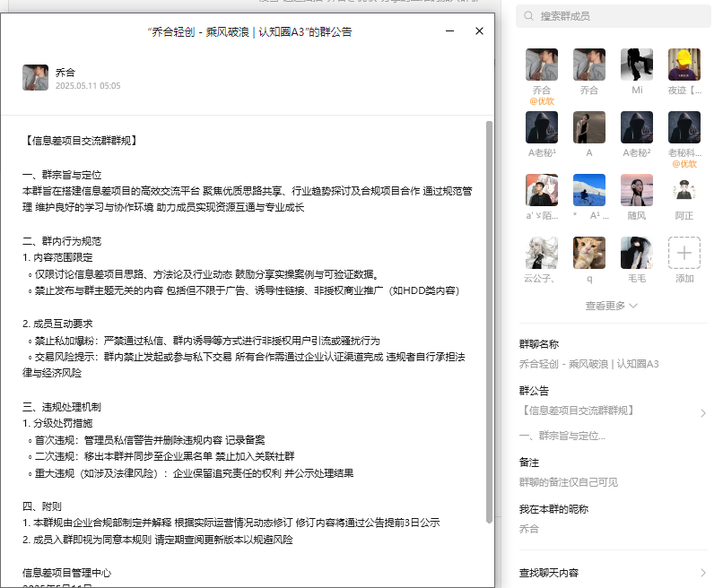723x588 pixels.
Task: Click the author name 乔合 in announcement header
Action: pyautogui.click(x=65, y=73)
